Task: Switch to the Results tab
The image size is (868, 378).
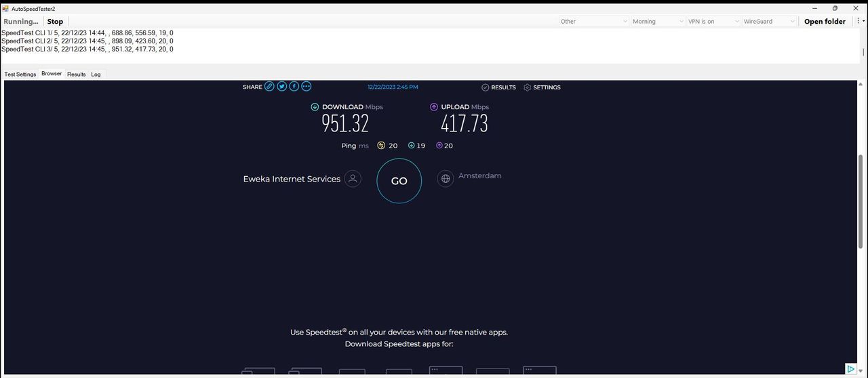Action: tap(77, 75)
